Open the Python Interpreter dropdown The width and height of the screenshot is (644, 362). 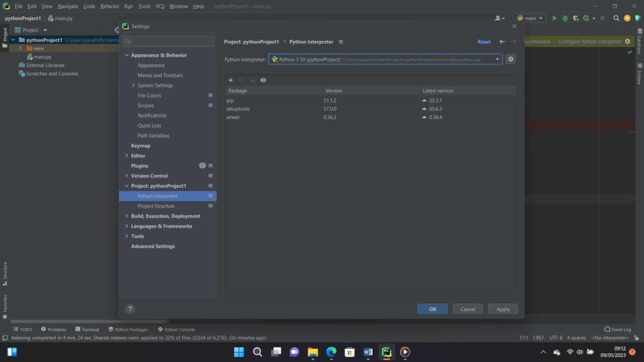click(497, 58)
